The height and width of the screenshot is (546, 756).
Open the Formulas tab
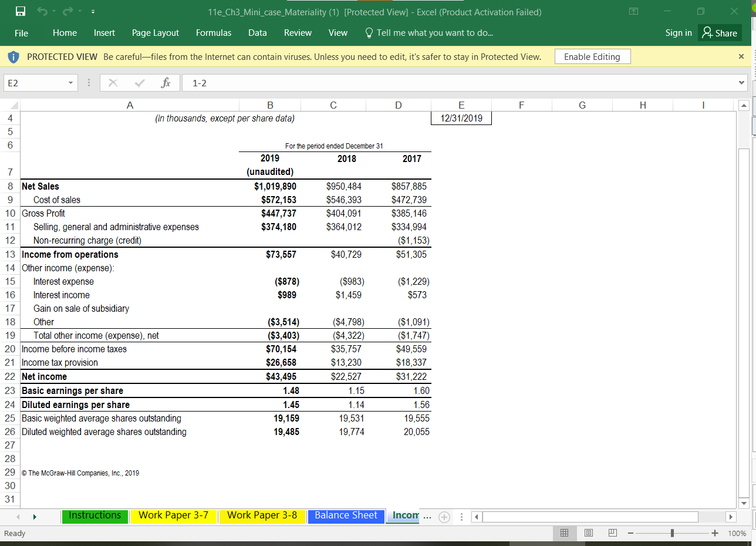coord(214,33)
